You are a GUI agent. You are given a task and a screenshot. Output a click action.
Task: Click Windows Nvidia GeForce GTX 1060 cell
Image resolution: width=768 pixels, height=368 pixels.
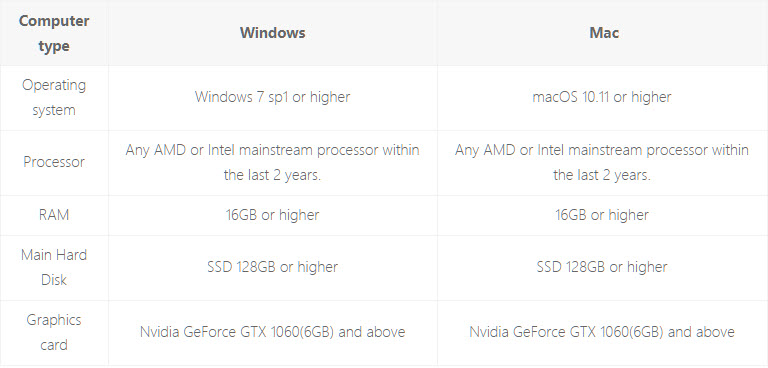[272, 332]
